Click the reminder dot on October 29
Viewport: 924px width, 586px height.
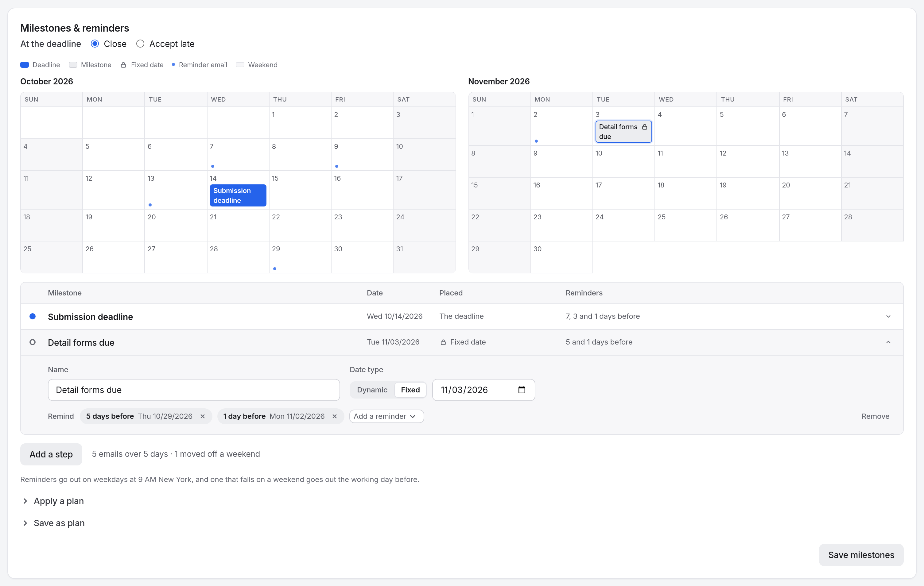coord(274,268)
